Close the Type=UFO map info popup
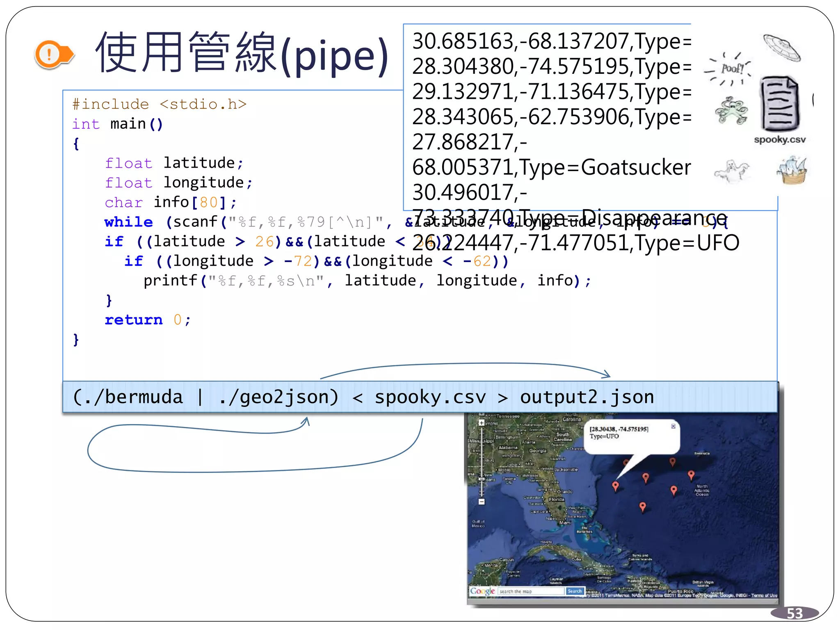 [x=673, y=426]
